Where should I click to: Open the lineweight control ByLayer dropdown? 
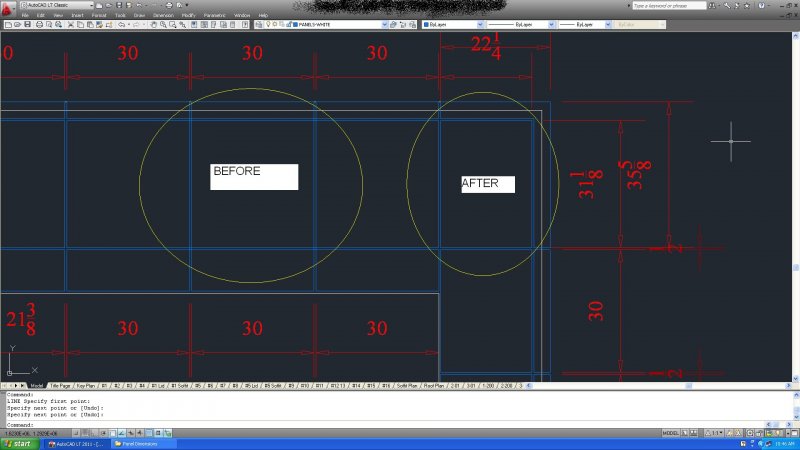point(585,24)
